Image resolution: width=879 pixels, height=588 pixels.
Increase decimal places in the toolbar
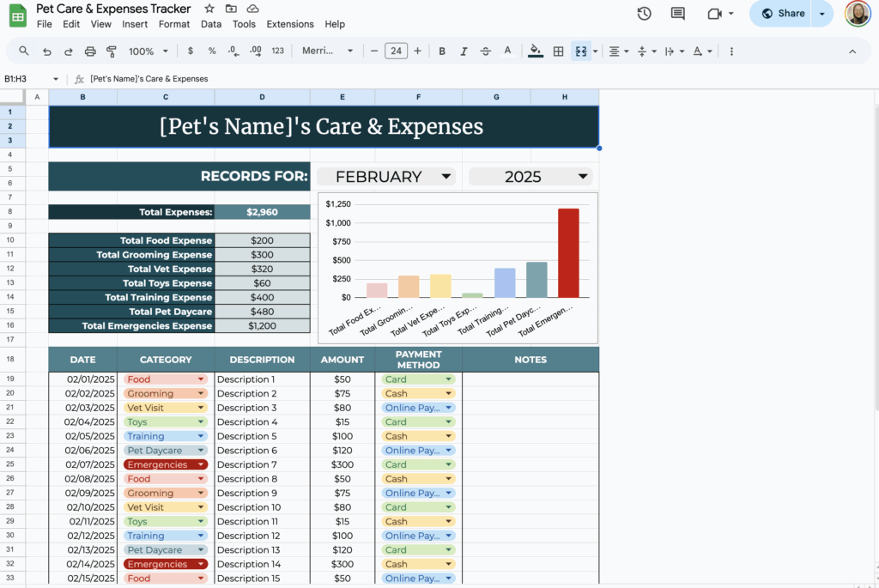pos(255,51)
